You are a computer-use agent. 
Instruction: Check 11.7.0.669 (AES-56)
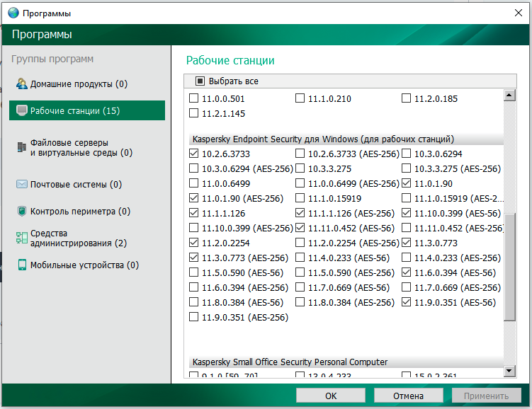pyautogui.click(x=300, y=287)
